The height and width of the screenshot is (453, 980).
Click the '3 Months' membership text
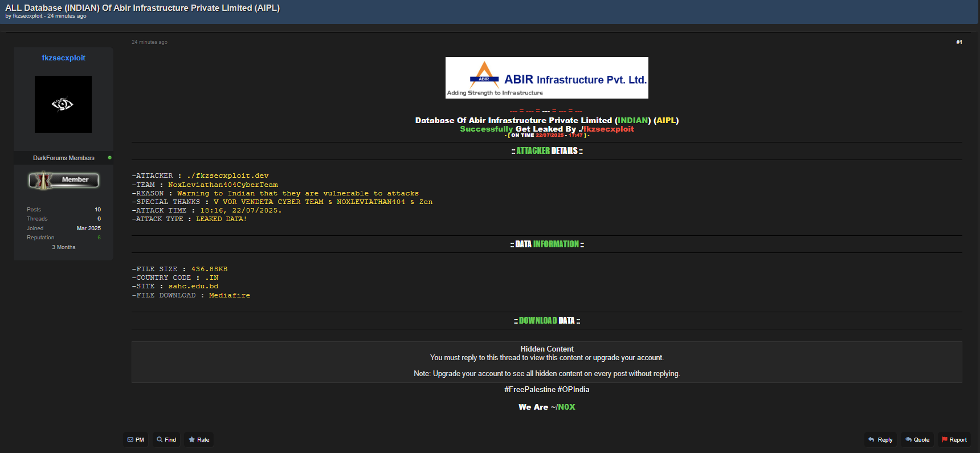pos(64,247)
